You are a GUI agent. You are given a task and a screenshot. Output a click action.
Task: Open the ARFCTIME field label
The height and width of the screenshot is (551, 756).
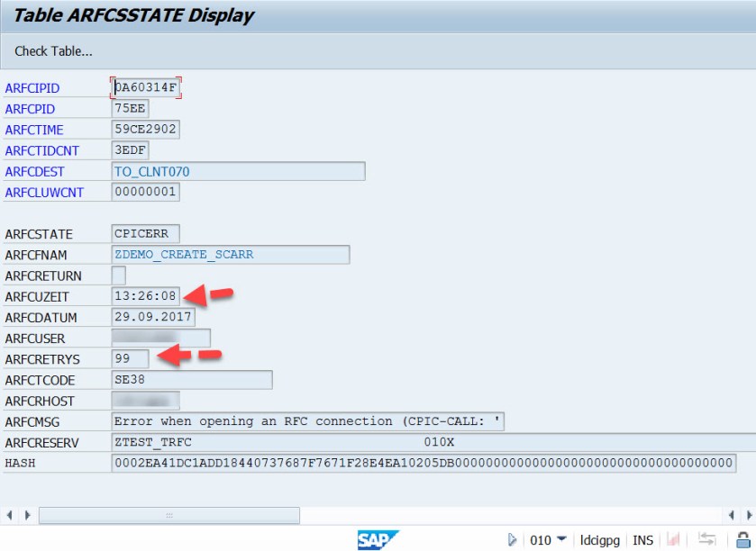pyautogui.click(x=34, y=130)
